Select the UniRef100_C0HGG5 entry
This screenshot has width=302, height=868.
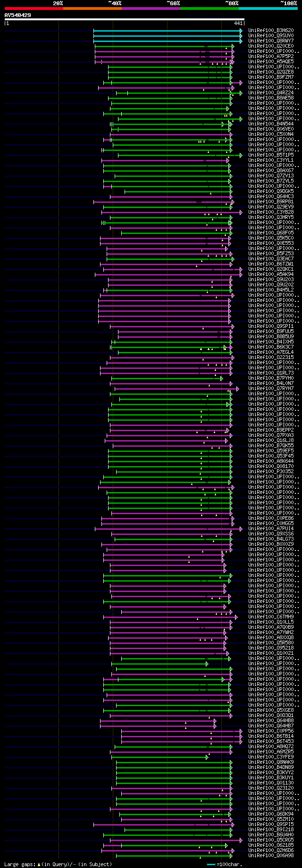point(271,524)
